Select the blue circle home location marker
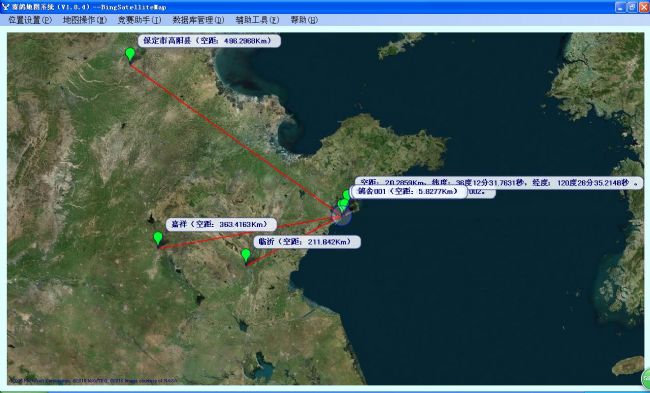Screen dimensions: 650x393 coord(342,216)
